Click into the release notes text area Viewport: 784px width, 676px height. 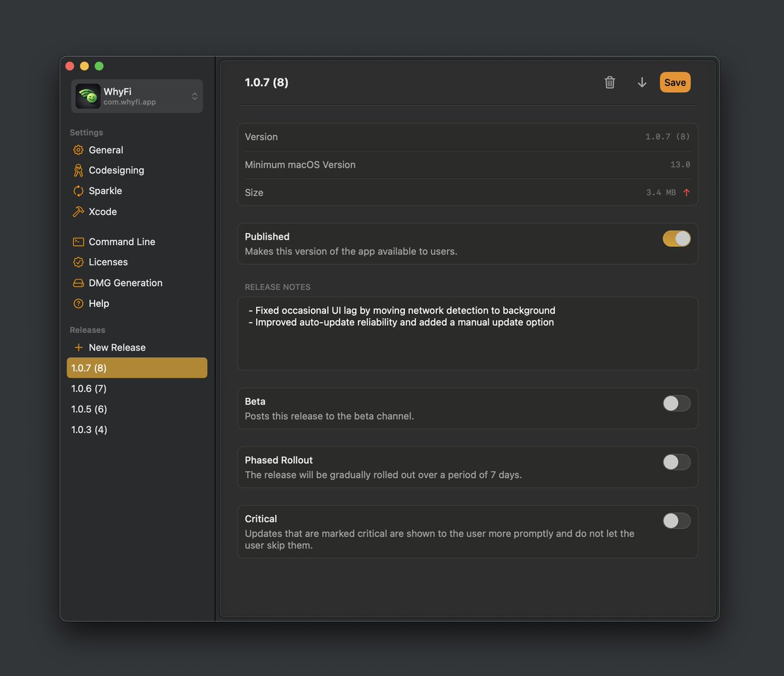coord(467,334)
